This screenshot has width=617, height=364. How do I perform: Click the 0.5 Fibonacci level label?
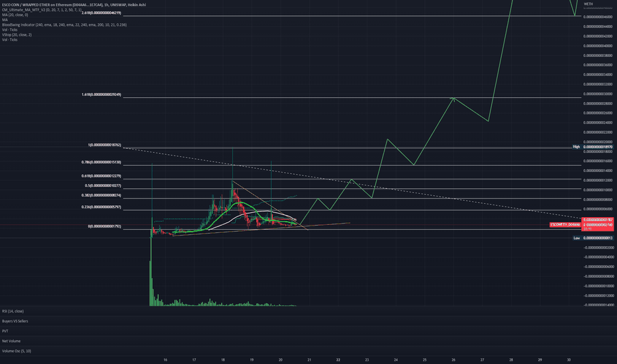tap(103, 186)
